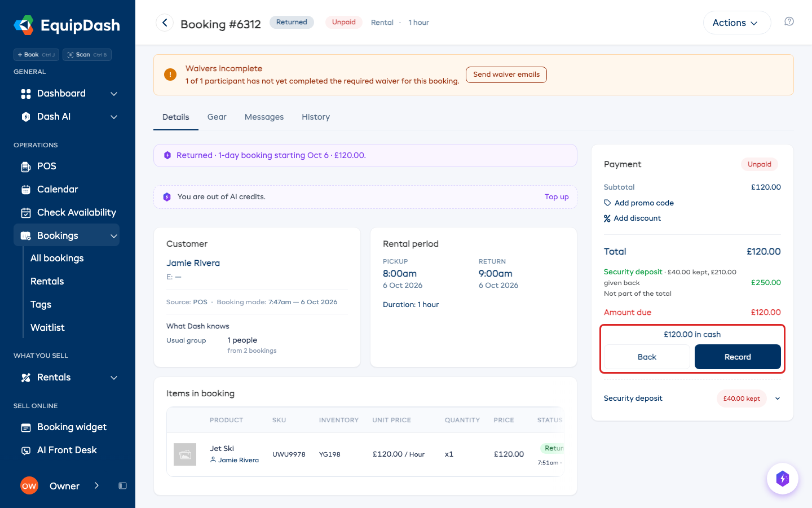Switch to the Gear tab
This screenshot has width=812, height=508.
pyautogui.click(x=217, y=117)
